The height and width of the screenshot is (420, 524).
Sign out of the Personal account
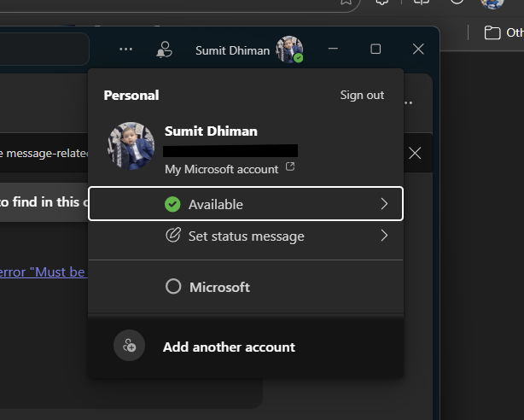[362, 96]
